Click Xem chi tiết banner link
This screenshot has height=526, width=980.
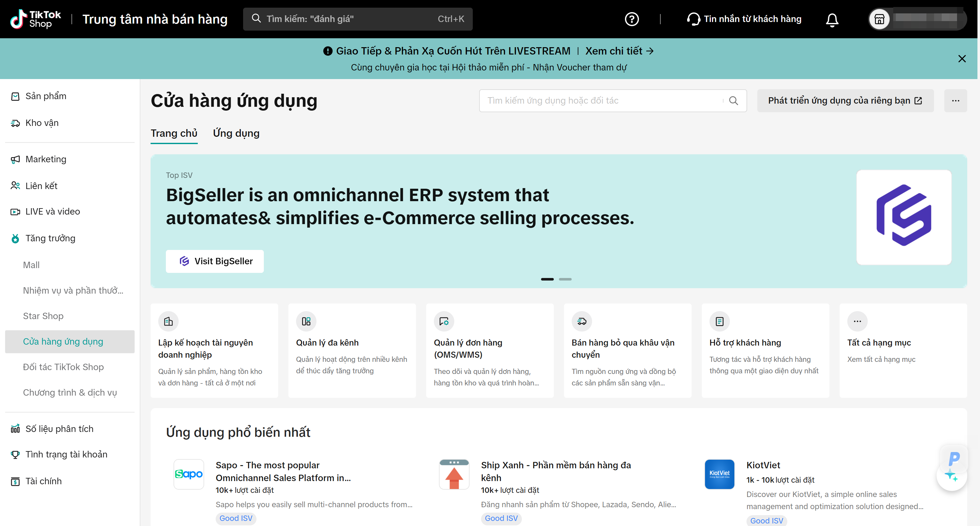(x=619, y=51)
